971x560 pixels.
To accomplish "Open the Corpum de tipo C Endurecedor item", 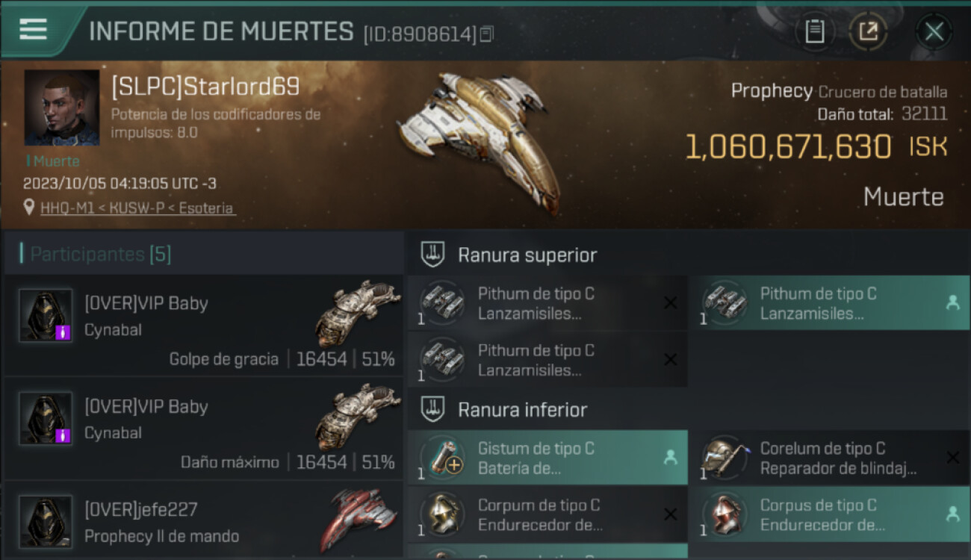I will pyautogui.click(x=548, y=514).
